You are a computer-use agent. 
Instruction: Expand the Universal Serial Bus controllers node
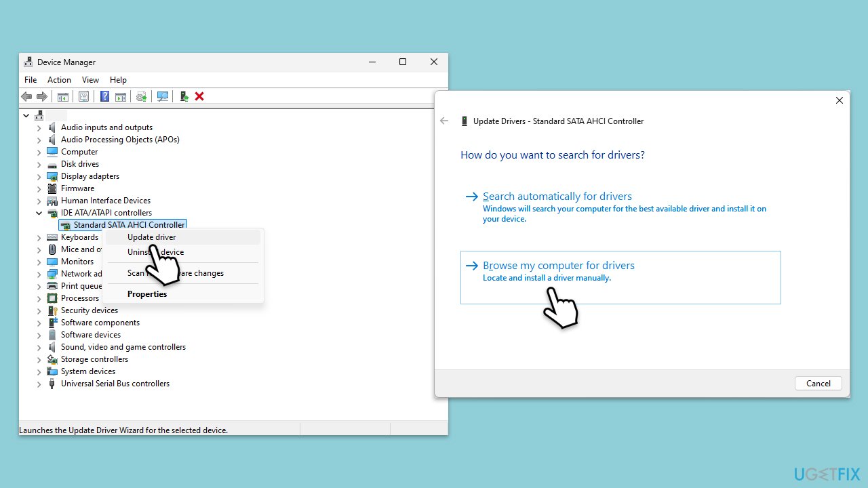point(39,384)
